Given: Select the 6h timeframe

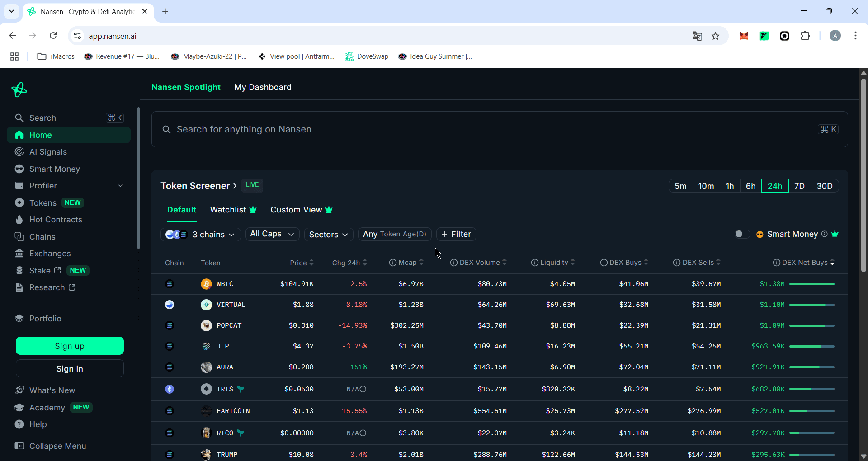Looking at the screenshot, I should 750,186.
